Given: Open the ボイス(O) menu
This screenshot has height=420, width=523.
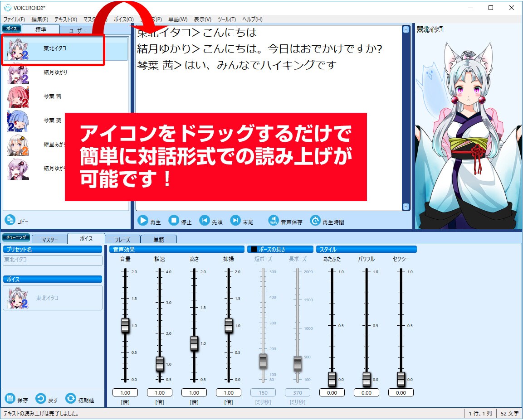Looking at the screenshot, I should pos(124,19).
